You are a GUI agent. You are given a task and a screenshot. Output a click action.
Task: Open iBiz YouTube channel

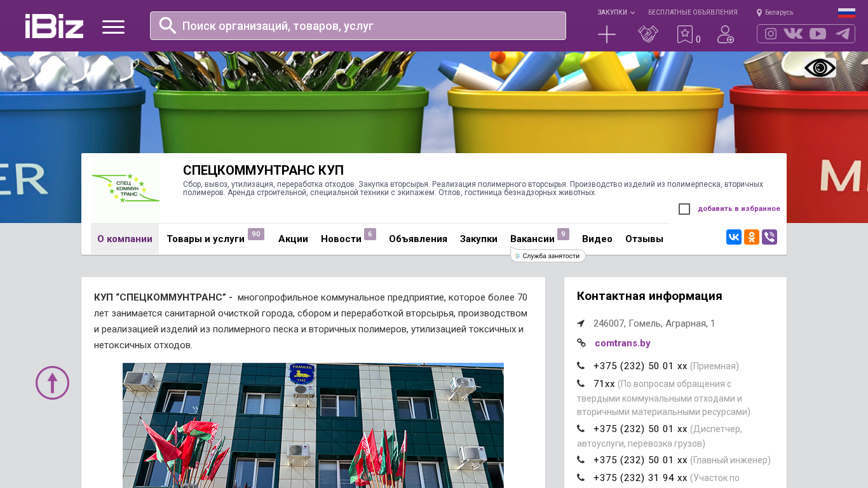pyautogui.click(x=818, y=34)
